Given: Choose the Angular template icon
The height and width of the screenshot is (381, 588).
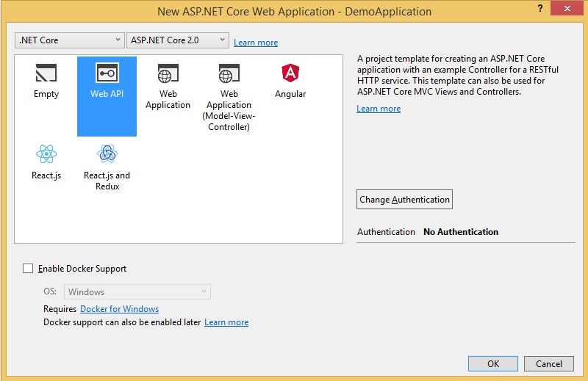Looking at the screenshot, I should (290, 74).
